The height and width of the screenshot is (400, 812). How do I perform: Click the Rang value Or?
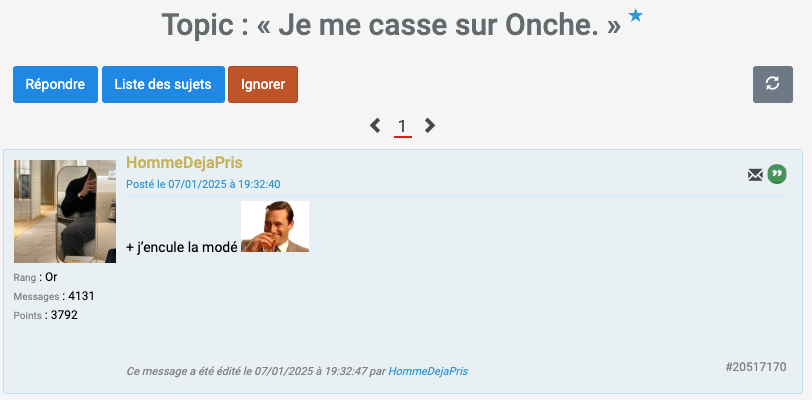(51, 277)
